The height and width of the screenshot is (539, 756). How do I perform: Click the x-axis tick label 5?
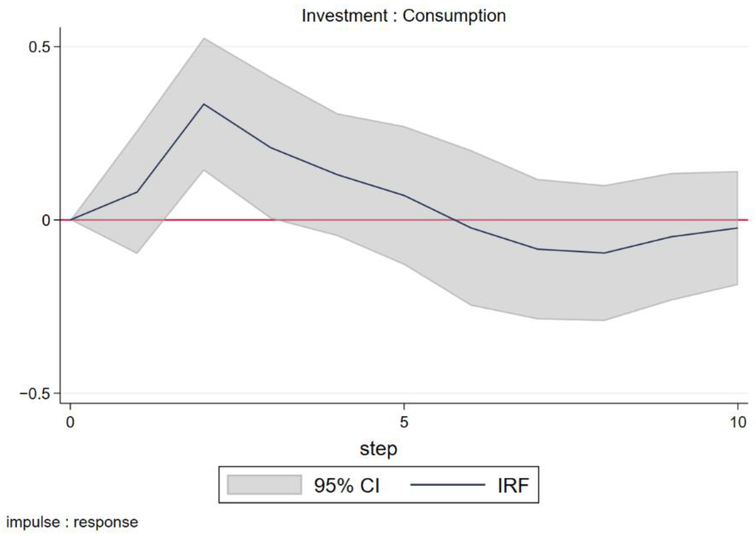pyautogui.click(x=404, y=422)
